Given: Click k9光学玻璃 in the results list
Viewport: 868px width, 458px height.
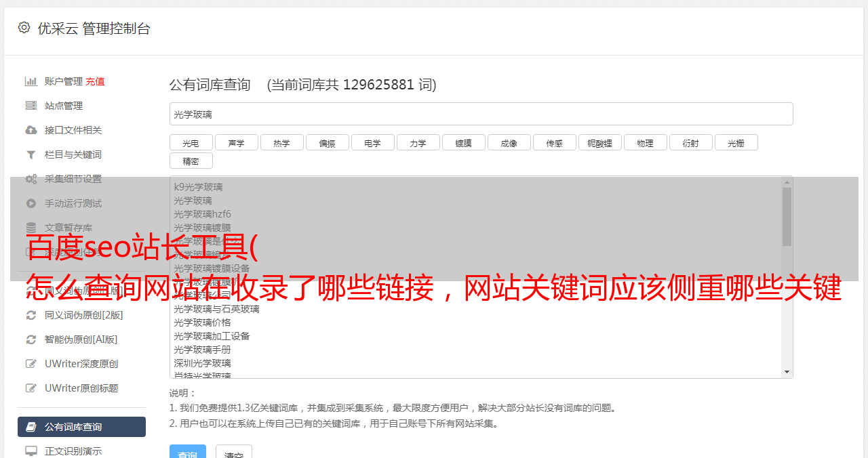Looking at the screenshot, I should coord(198,187).
